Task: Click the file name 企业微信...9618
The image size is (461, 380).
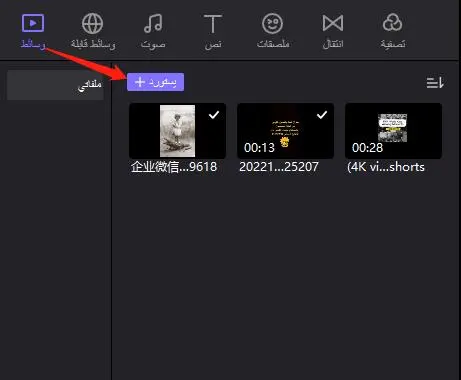Action: point(174,167)
